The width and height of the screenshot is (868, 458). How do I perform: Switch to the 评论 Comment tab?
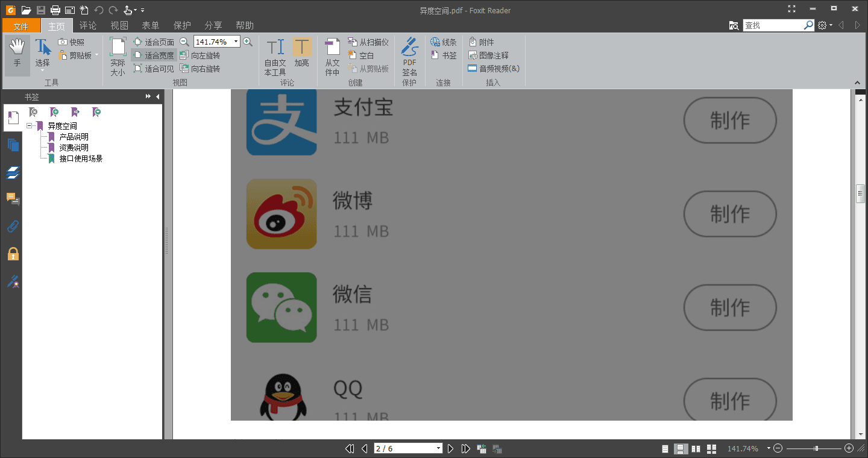[x=88, y=25]
